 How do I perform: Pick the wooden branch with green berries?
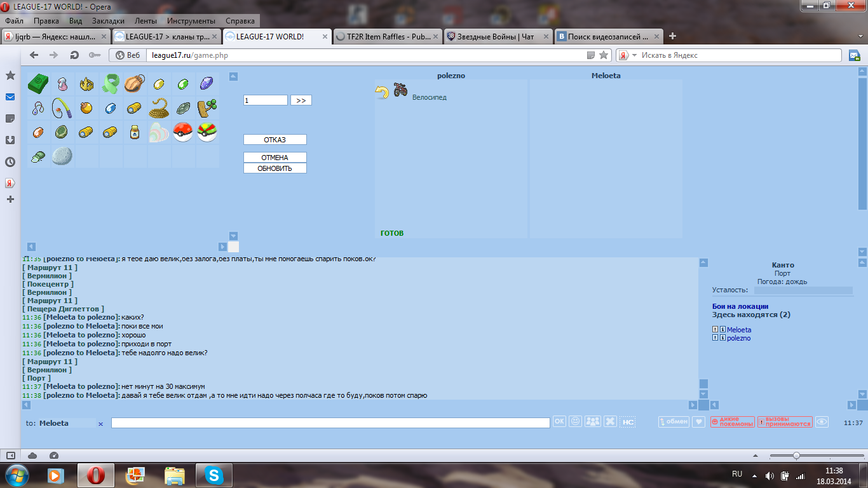point(207,108)
